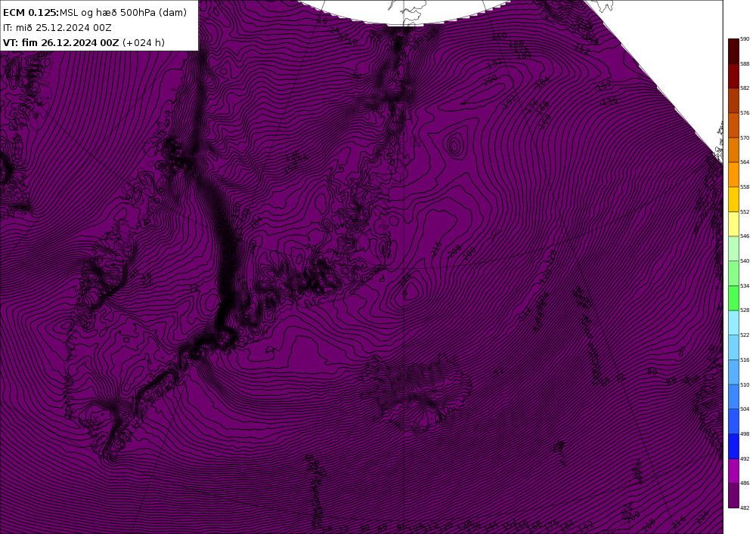Click the colorbar label 492

745,459
